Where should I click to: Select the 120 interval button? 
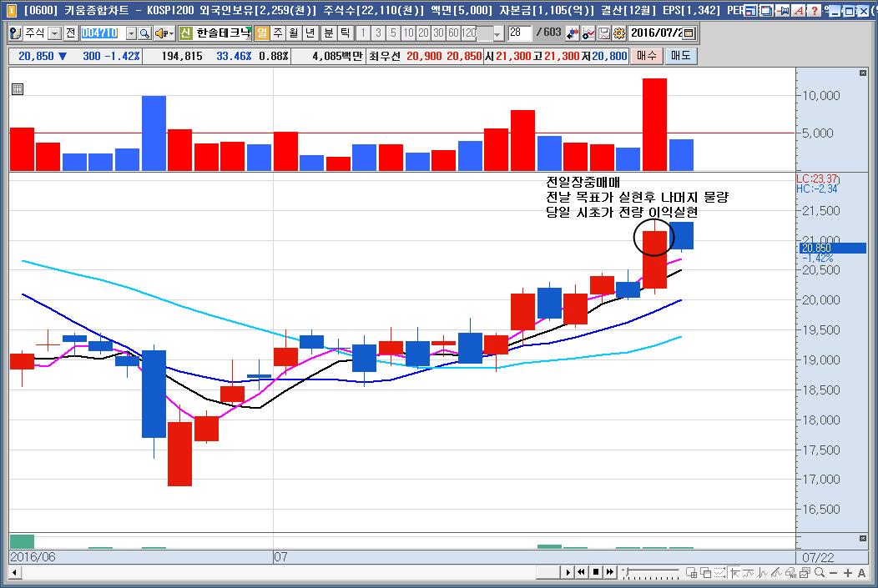469,33
